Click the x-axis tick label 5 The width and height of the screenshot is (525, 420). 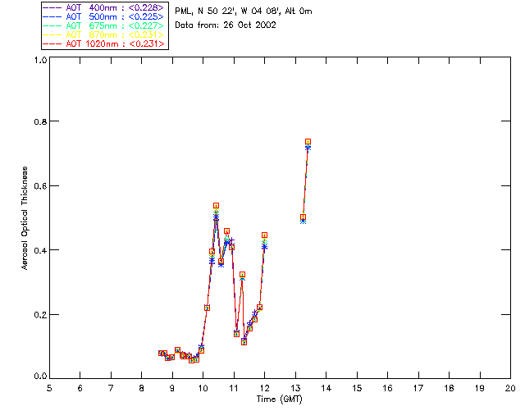[49, 388]
